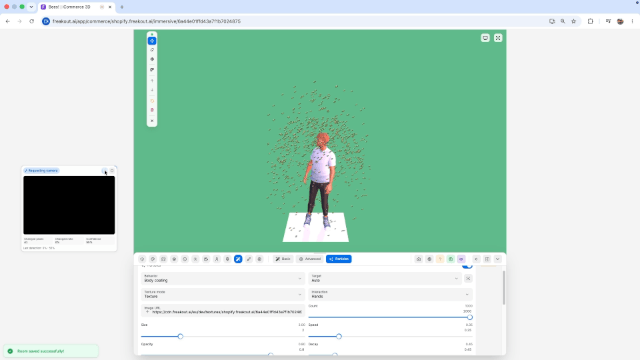Go back to the previous page
Screen dimensions: 640x360
pyautogui.click(x=8, y=21)
